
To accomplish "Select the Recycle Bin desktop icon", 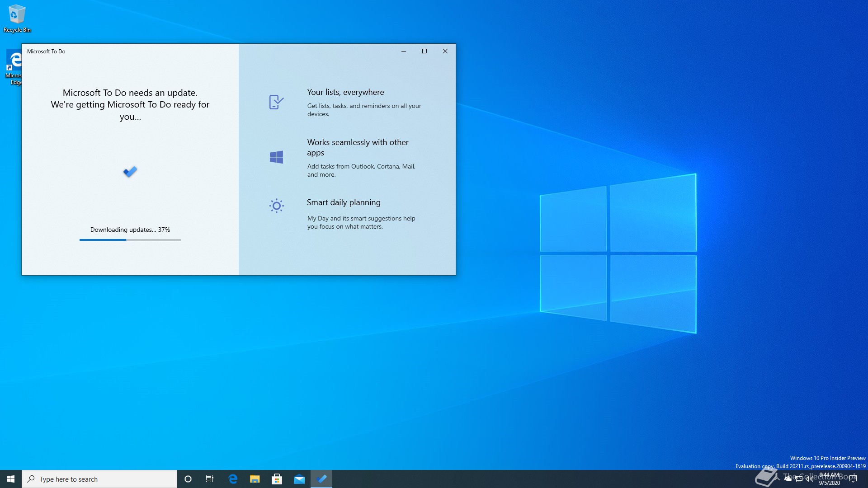I will (17, 19).
